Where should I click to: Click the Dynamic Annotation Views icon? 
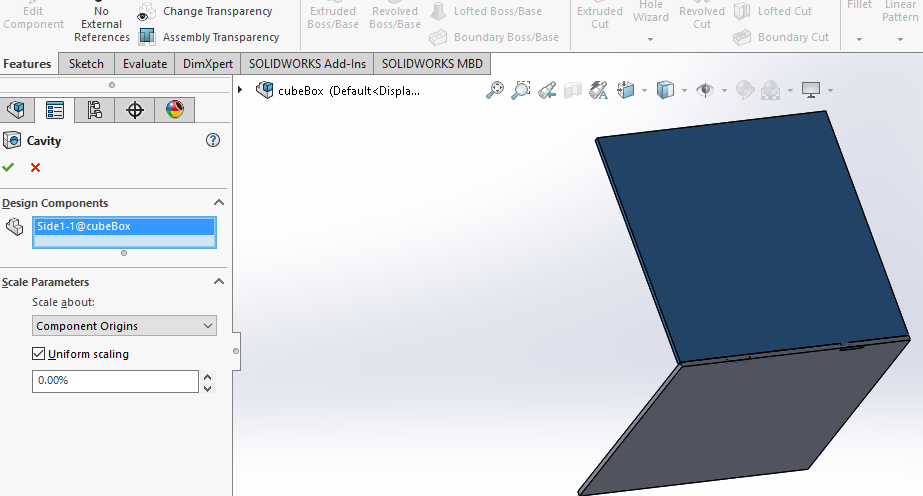(x=599, y=91)
